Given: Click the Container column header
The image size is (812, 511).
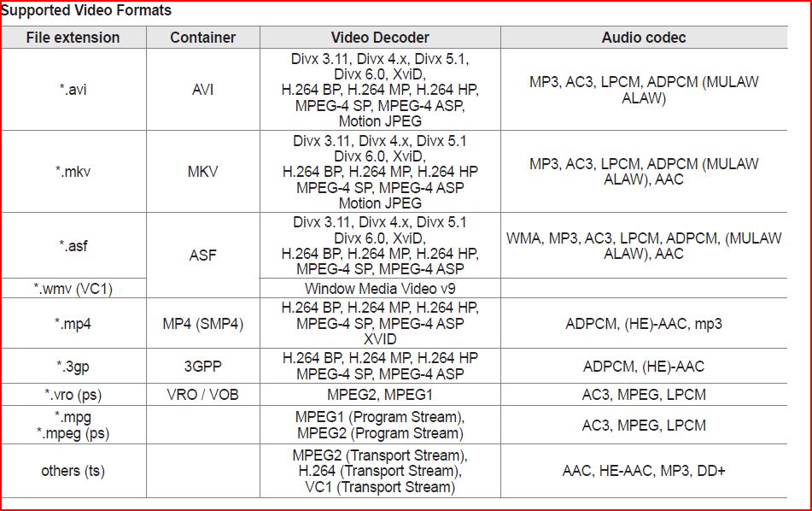Looking at the screenshot, I should click(x=203, y=38).
